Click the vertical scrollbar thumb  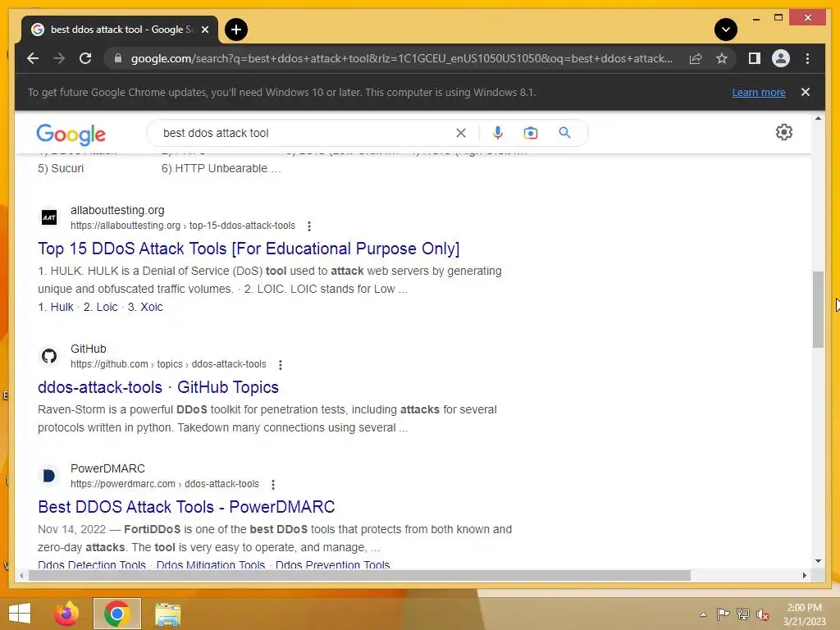click(818, 309)
